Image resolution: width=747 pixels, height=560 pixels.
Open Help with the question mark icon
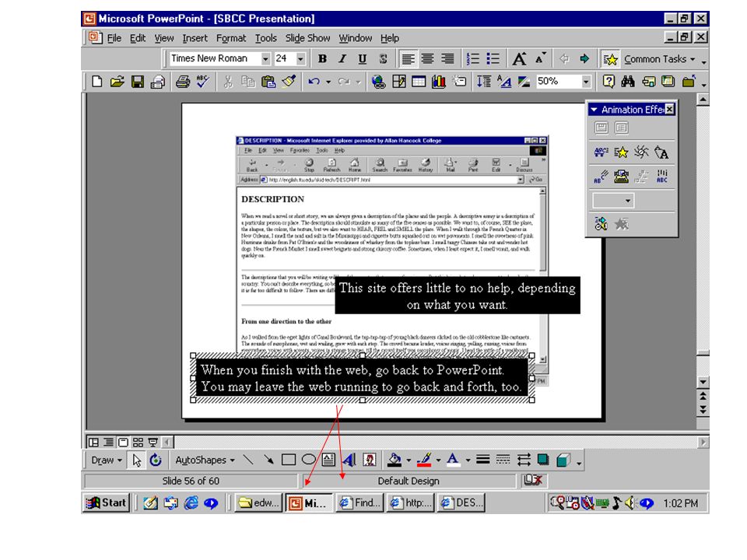point(608,82)
